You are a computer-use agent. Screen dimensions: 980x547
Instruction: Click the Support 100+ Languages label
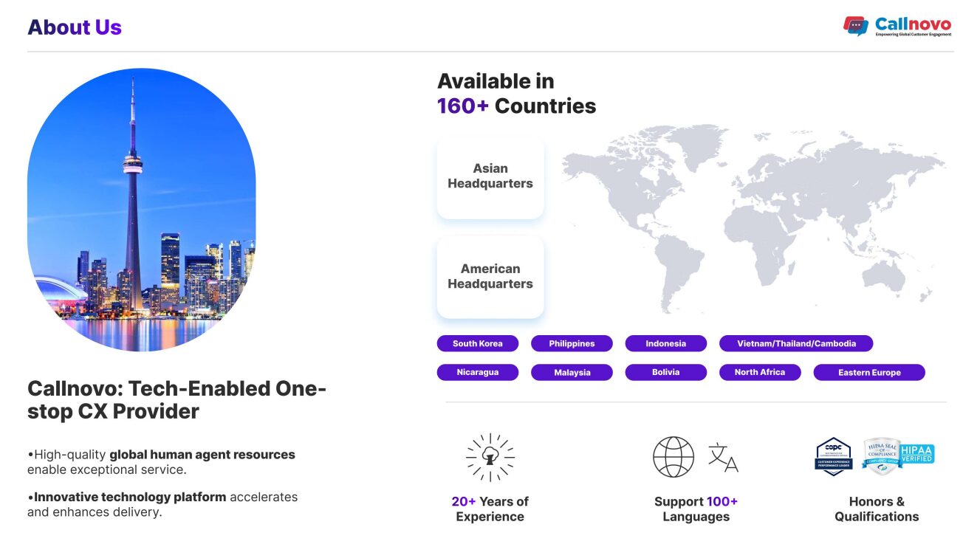(x=696, y=509)
